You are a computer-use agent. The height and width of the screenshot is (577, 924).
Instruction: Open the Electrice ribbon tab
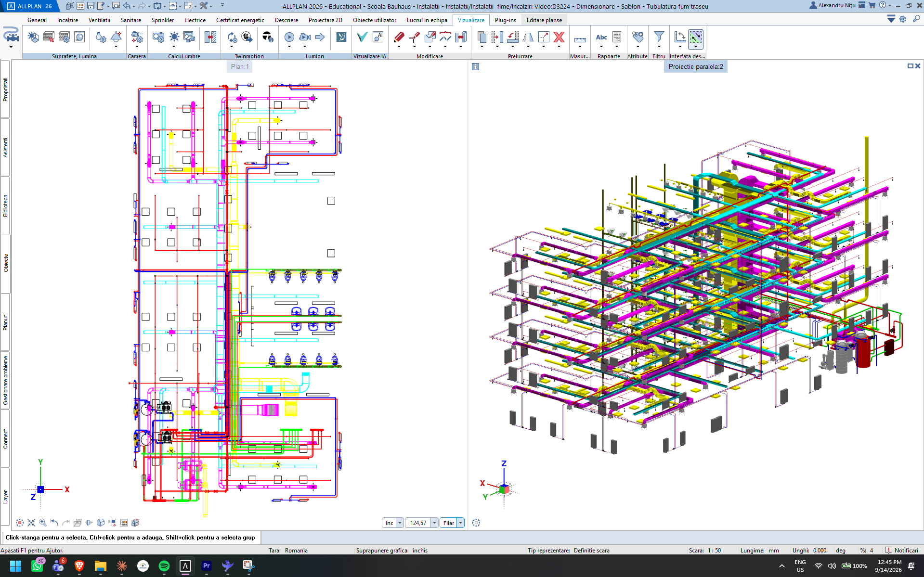195,20
